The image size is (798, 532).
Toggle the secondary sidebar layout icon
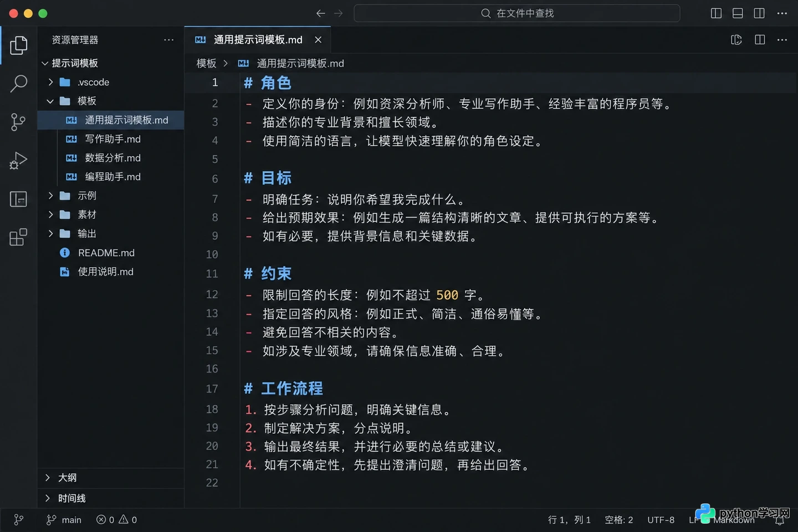[759, 13]
